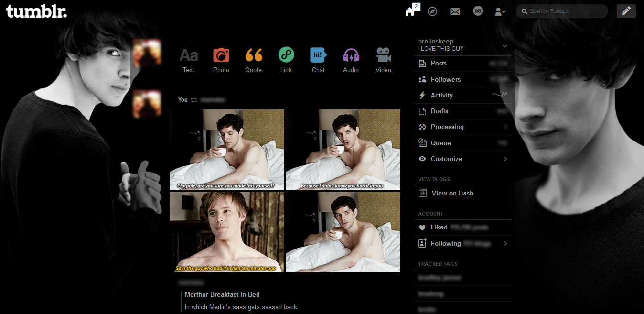The height and width of the screenshot is (314, 644).
Task: Click the Activity sparkline graph
Action: (500, 95)
